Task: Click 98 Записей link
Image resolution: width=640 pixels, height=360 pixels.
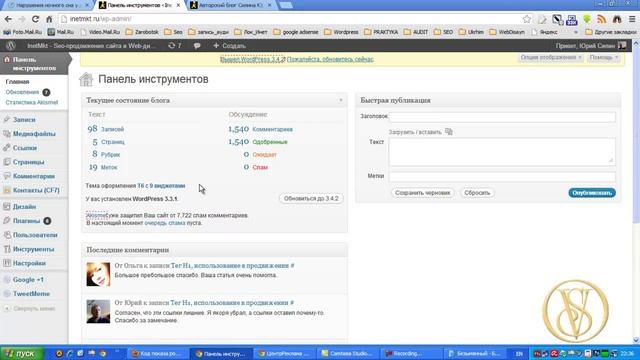Action: 106,129
